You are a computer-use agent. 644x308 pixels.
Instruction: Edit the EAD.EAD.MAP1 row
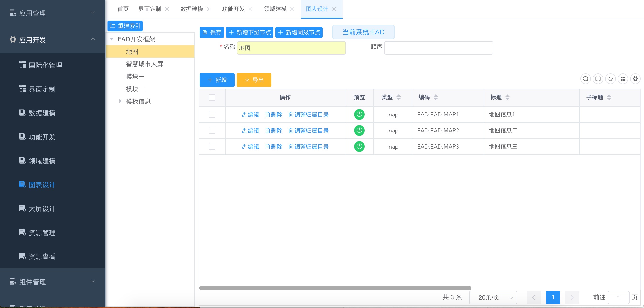click(250, 114)
